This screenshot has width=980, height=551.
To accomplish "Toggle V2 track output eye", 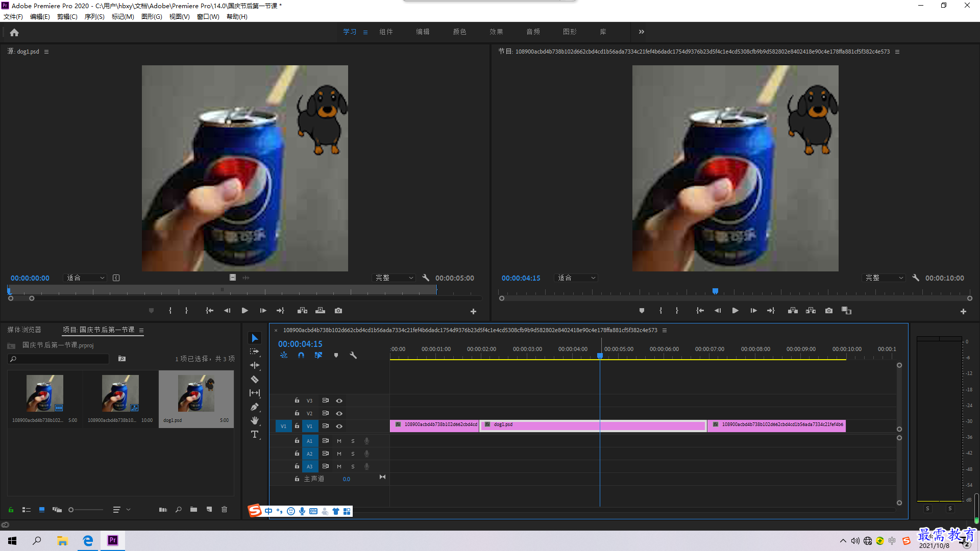I will pos(339,413).
